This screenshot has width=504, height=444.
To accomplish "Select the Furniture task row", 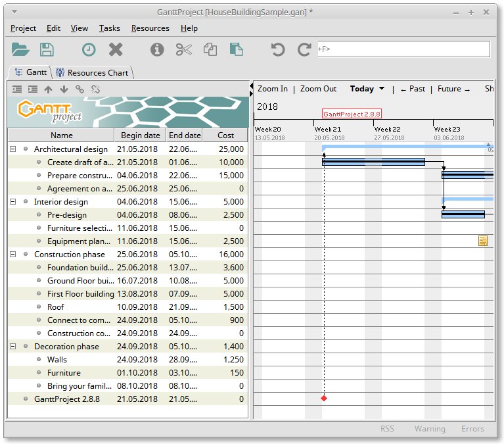I will (127, 372).
